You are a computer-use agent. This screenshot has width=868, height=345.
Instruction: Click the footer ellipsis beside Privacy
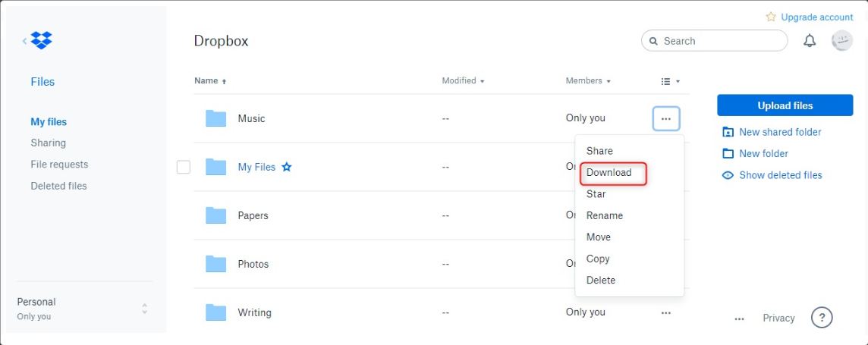[739, 318]
